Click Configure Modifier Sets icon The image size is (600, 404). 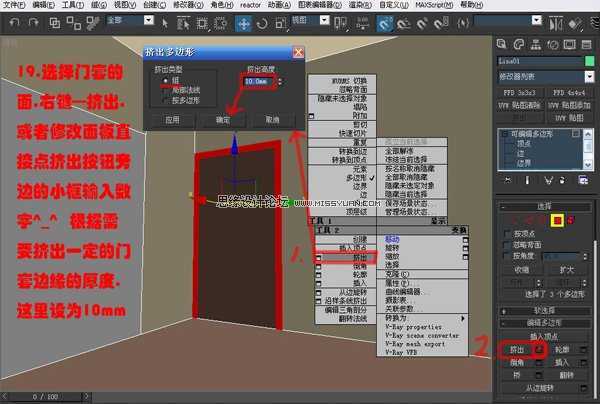583,180
